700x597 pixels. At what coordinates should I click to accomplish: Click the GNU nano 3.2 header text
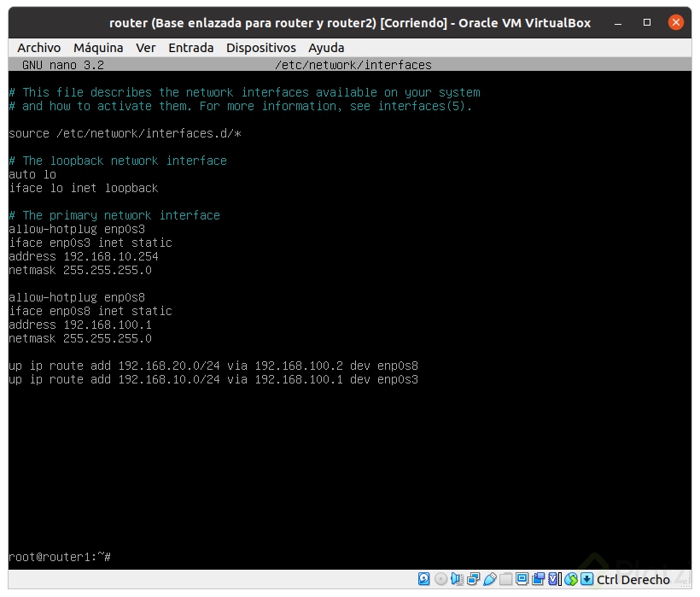tap(63, 65)
